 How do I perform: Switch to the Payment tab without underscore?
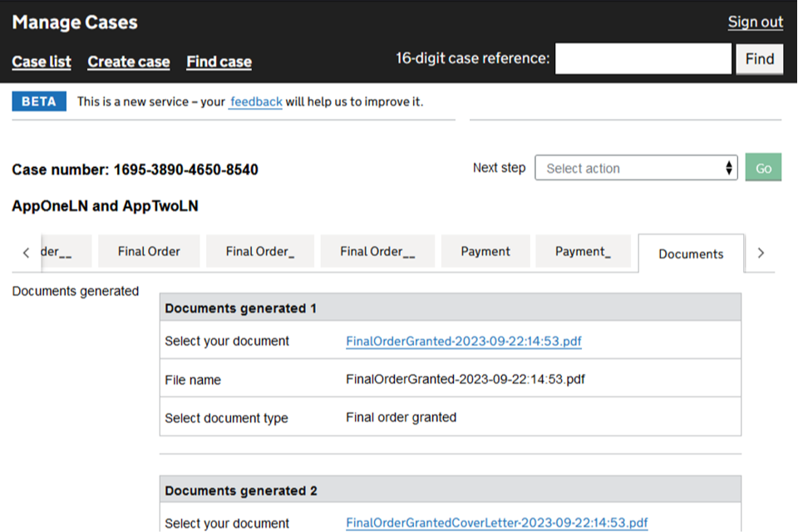[x=485, y=251]
